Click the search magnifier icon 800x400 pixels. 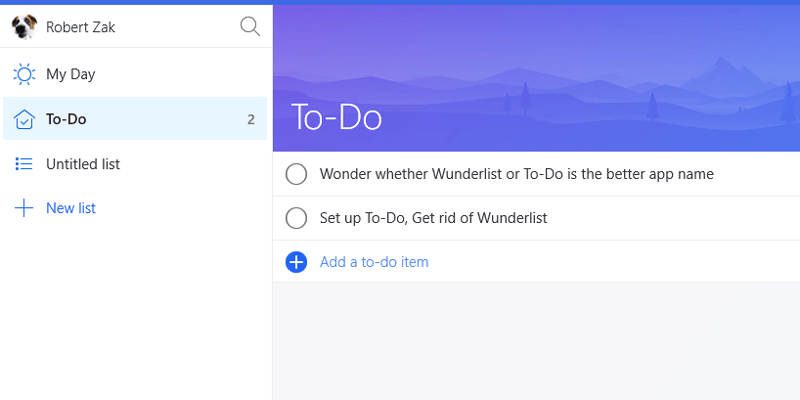[x=250, y=26]
